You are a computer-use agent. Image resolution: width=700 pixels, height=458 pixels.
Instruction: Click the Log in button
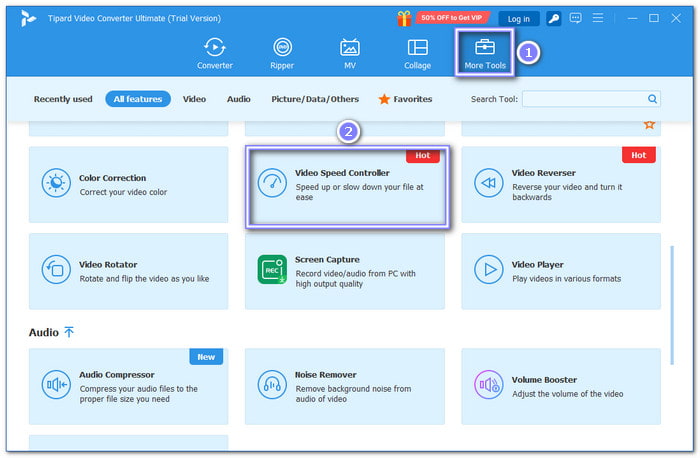tap(518, 19)
